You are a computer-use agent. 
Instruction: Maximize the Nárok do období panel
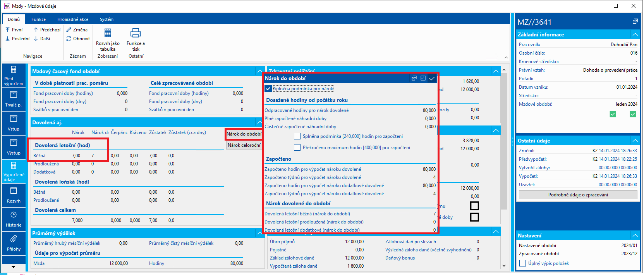pos(423,78)
